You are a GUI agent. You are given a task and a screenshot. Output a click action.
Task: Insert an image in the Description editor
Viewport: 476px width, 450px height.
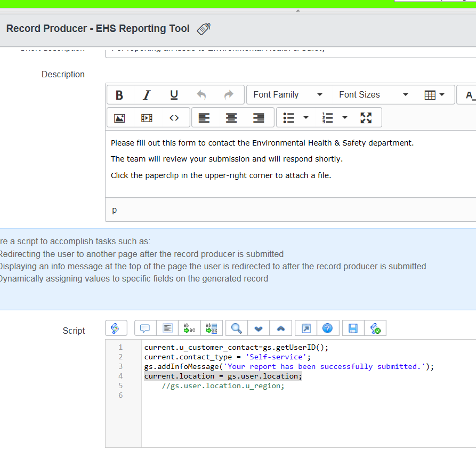pyautogui.click(x=119, y=117)
